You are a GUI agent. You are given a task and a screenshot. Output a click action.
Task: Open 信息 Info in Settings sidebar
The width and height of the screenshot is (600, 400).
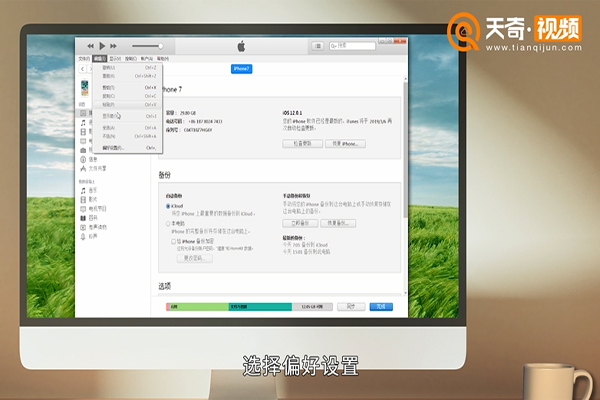tap(93, 159)
